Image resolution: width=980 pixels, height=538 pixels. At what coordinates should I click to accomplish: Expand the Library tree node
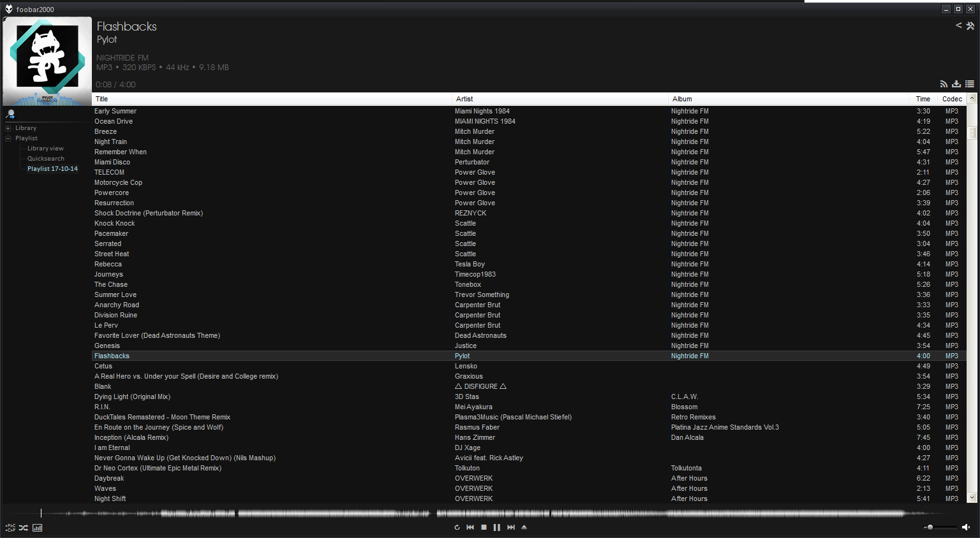click(x=8, y=128)
